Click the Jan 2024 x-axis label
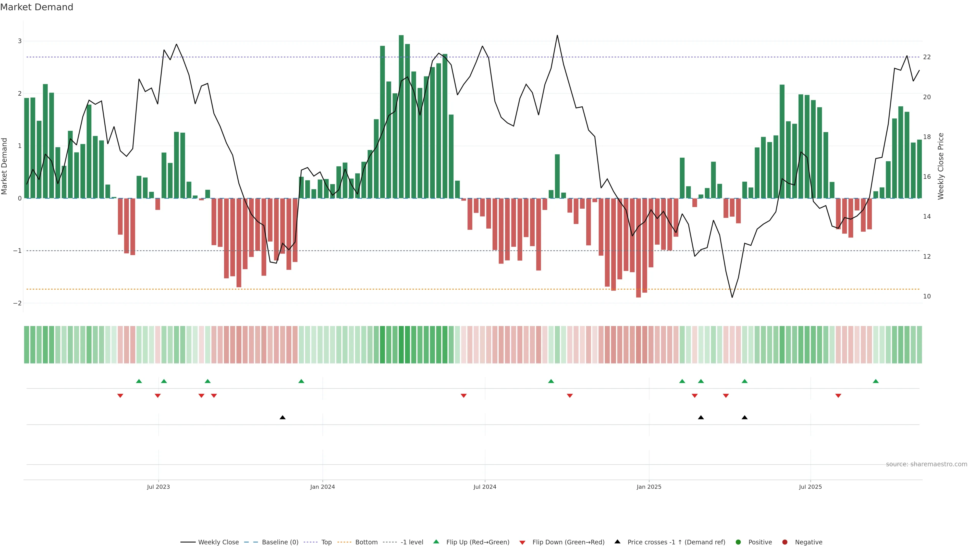This screenshot has height=551, width=980. click(322, 487)
